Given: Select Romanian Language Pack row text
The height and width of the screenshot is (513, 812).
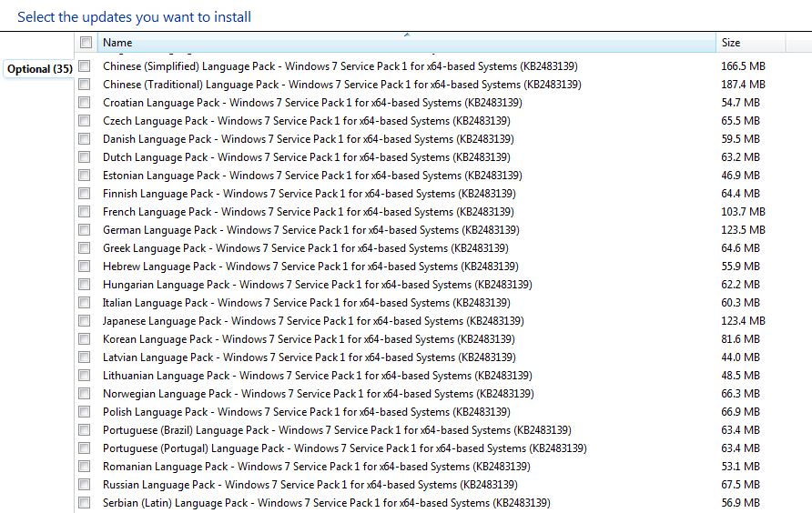Looking at the screenshot, I should pos(317,466).
